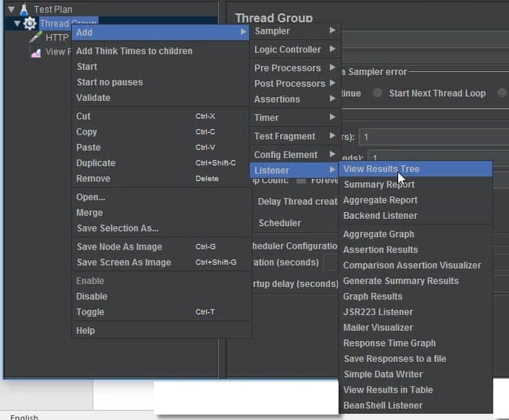Click the Test Plan flask icon
Viewport: 509px width, 420px height.
(23, 9)
